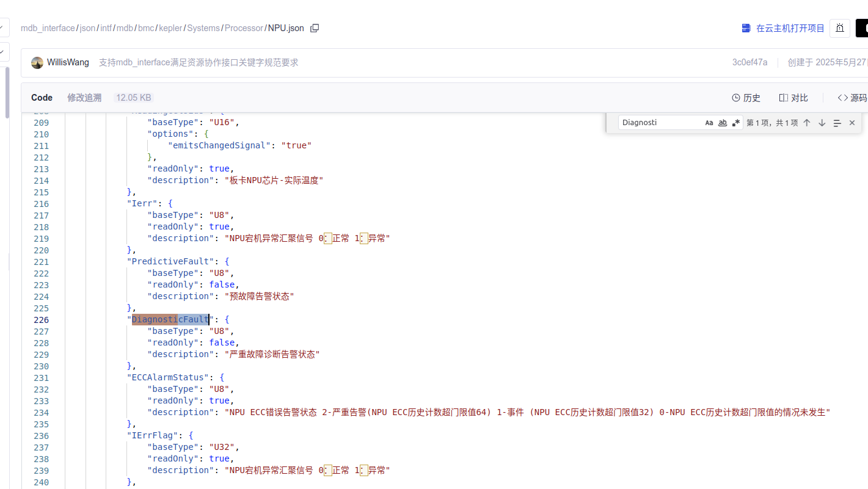Click the Diagnosti search input field
Image resolution: width=868 pixels, height=489 pixels.
coord(658,123)
